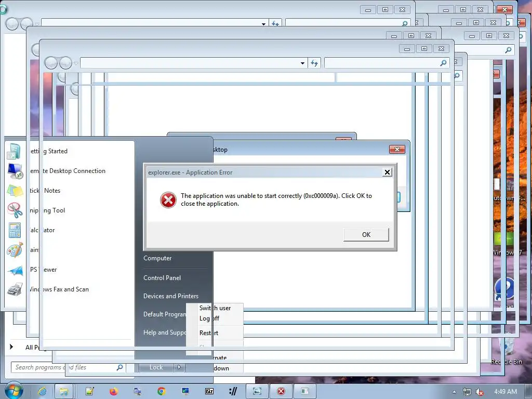532x399 pixels.
Task: Show hidden system tray icons
Action: [454, 392]
